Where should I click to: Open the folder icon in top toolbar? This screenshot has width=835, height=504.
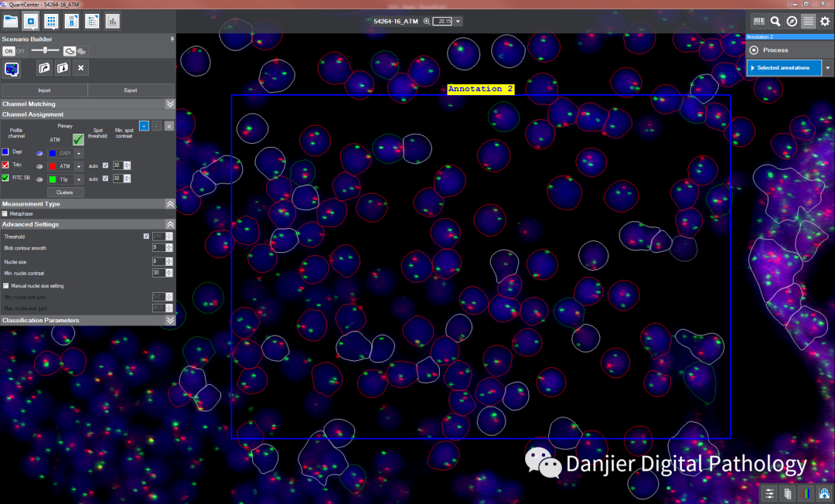pyautogui.click(x=11, y=22)
